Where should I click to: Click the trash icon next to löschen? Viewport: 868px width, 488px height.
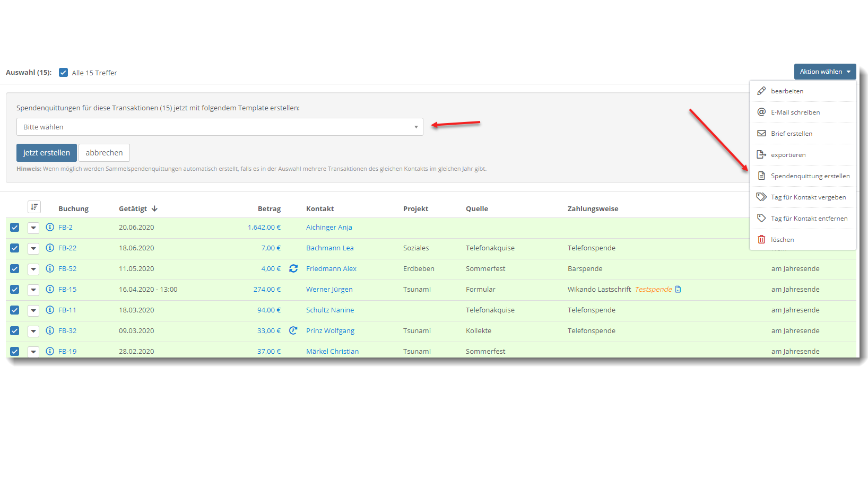tap(762, 239)
